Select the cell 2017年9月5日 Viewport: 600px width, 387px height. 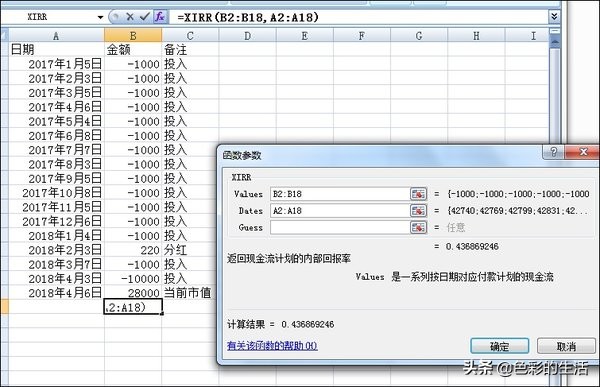coord(56,178)
